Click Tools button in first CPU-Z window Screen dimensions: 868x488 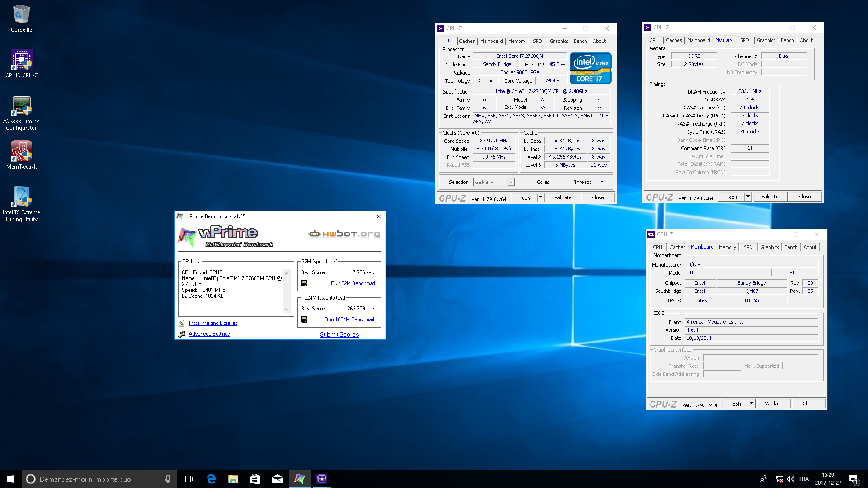524,197
